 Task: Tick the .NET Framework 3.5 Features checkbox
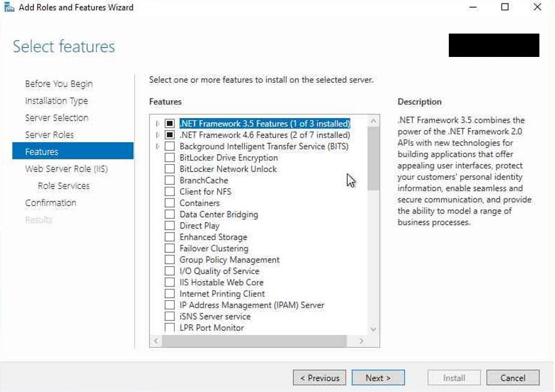[x=170, y=123]
